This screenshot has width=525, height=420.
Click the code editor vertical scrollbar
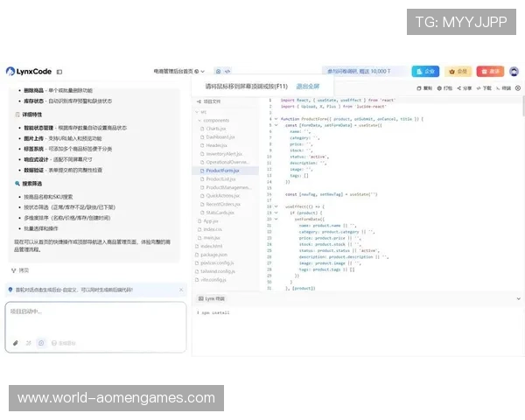point(523,106)
